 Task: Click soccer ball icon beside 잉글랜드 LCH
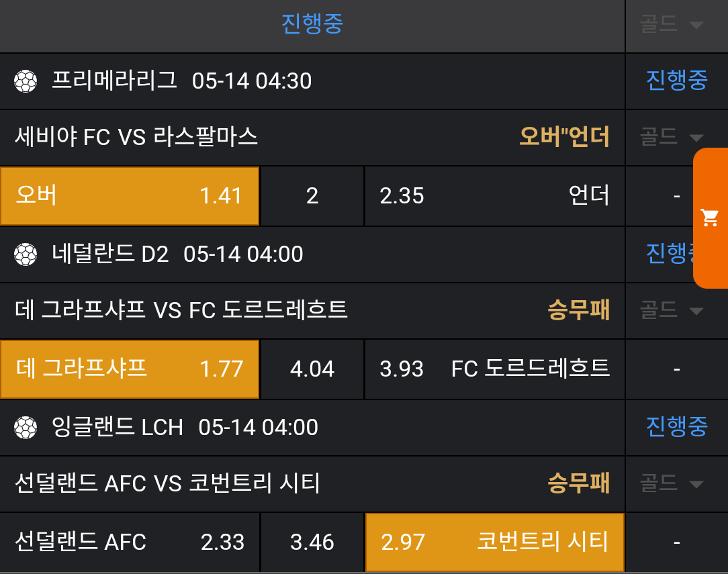[x=26, y=427]
